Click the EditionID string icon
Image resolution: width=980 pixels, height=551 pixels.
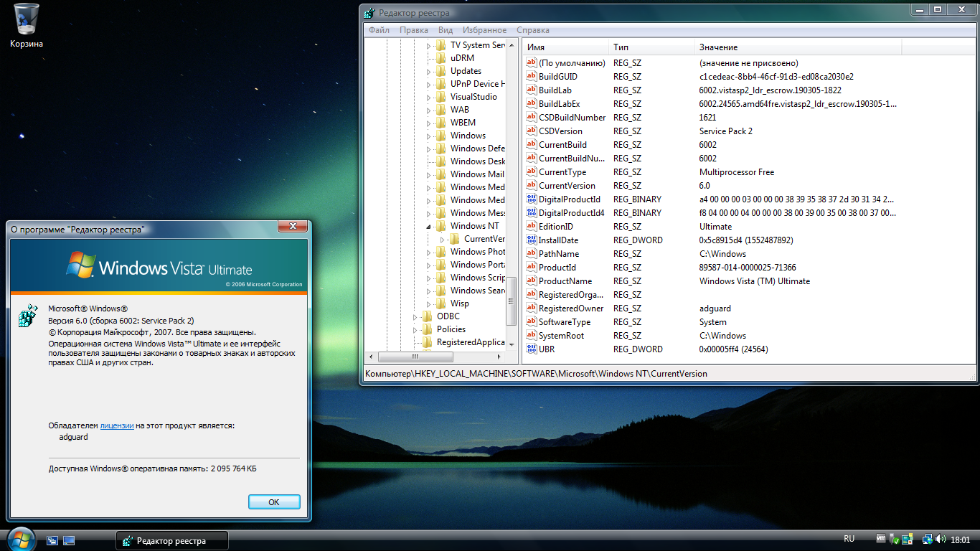[532, 227]
